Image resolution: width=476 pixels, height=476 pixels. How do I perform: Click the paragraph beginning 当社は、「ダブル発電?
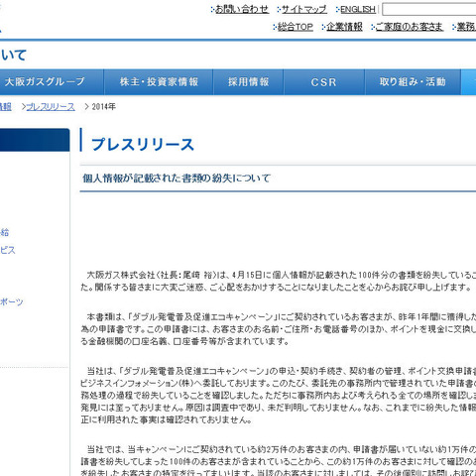click(279, 396)
